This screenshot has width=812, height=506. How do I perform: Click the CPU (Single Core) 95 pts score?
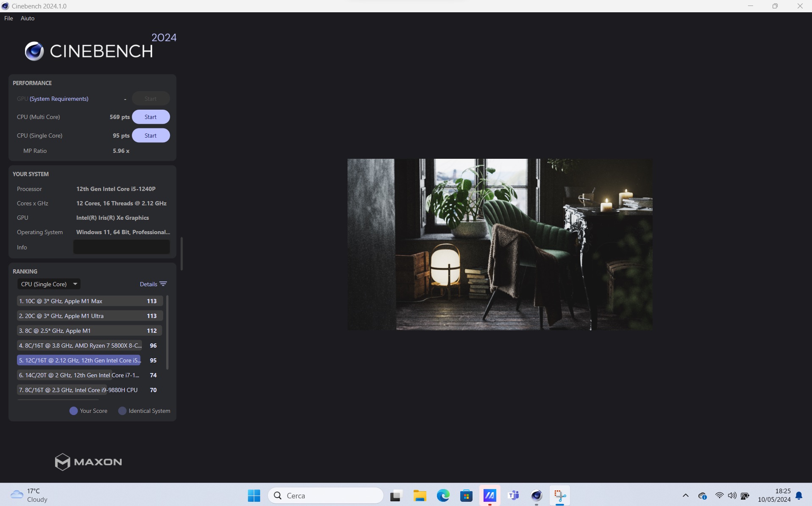121,135
